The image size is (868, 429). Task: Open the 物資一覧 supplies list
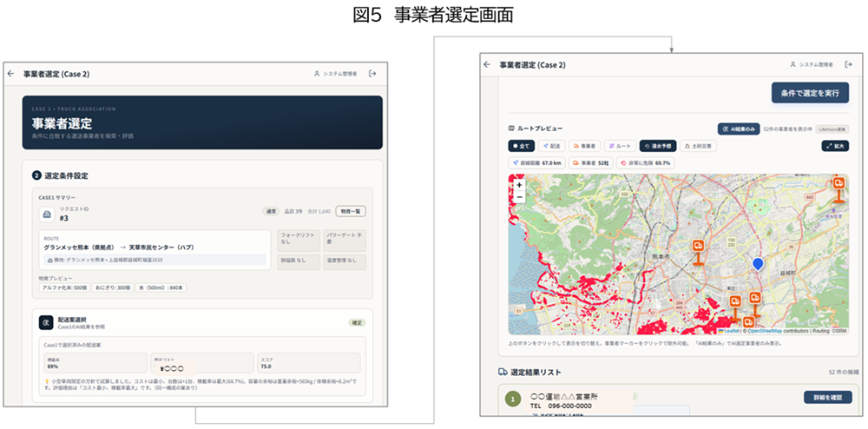352,211
